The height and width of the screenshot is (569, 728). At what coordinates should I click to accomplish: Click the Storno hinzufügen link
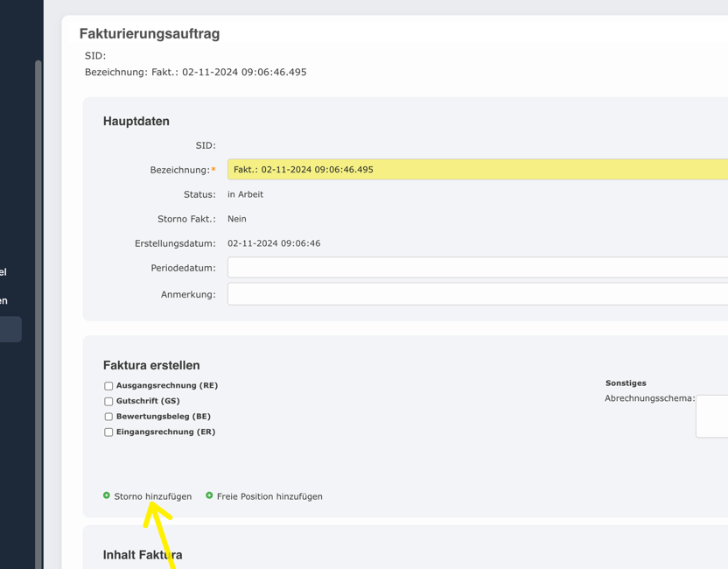(x=154, y=496)
